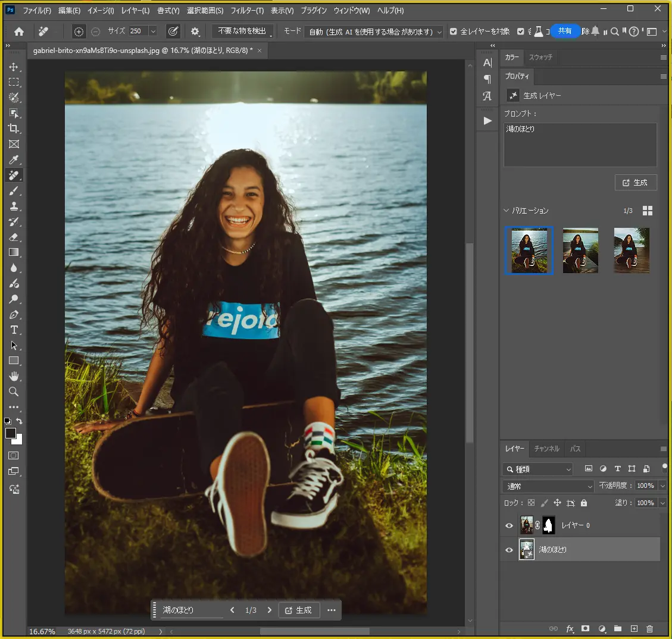The height and width of the screenshot is (639, 672).
Task: Toggle lock position icon
Action: [557, 503]
